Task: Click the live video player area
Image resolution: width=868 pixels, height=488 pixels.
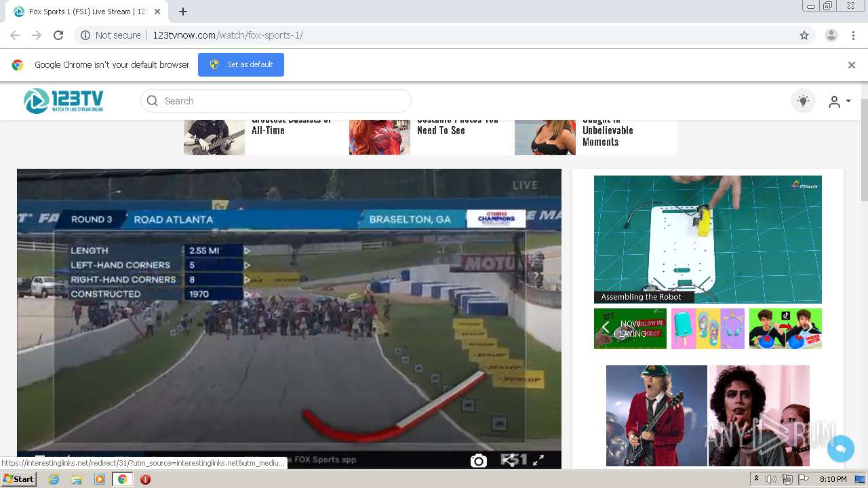Action: tap(289, 319)
